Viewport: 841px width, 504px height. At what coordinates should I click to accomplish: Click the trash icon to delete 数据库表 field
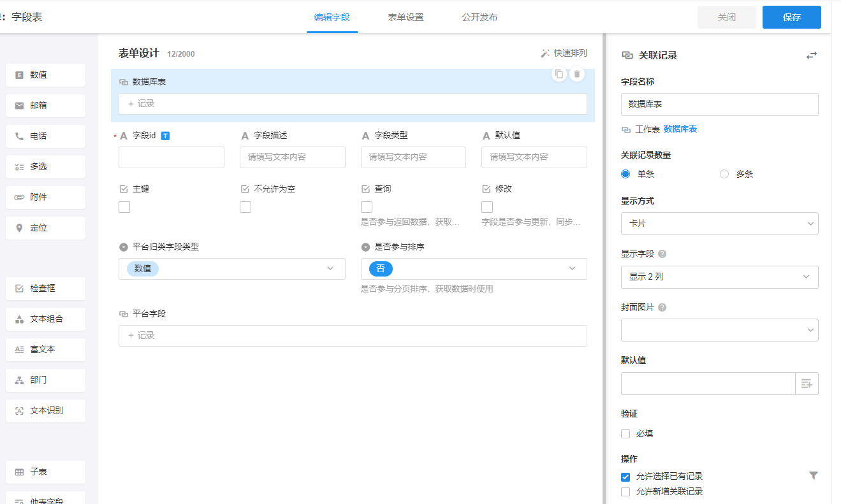(x=577, y=74)
